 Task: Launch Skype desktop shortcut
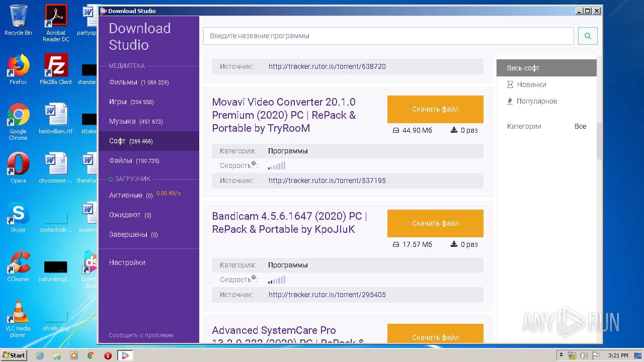18,217
